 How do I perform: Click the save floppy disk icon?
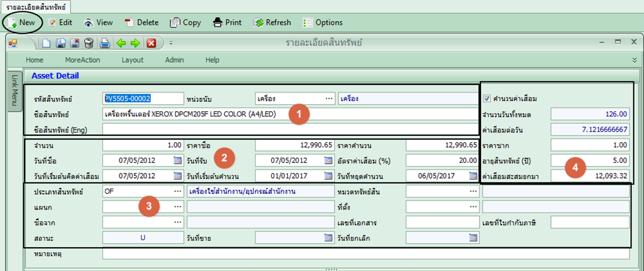(x=61, y=43)
